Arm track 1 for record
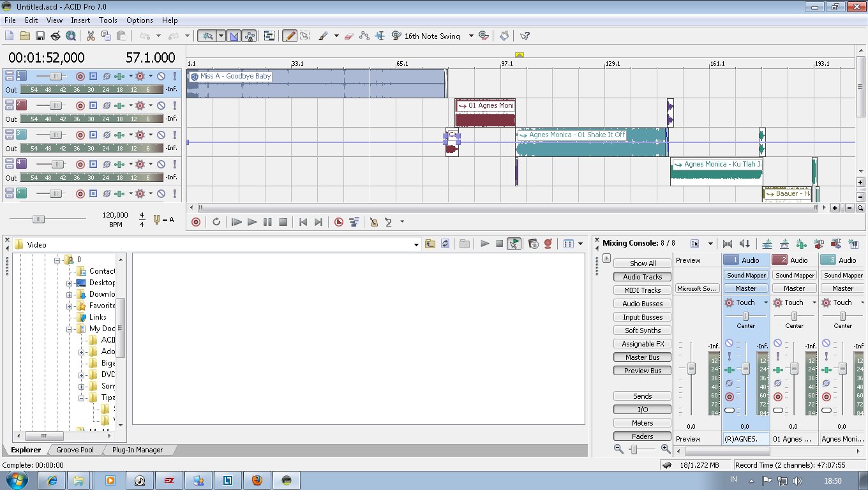This screenshot has width=868, height=490. 80,76
